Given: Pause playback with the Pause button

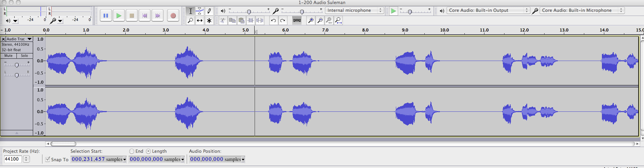Looking at the screenshot, I should coord(106,16).
